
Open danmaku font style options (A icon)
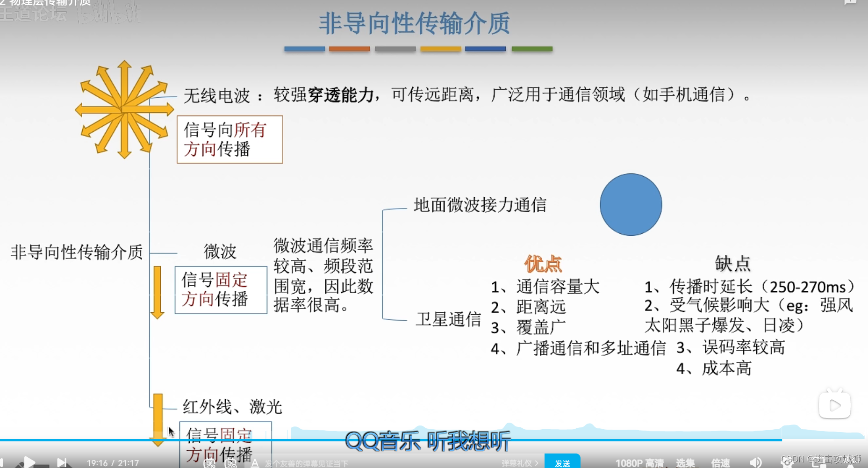coord(255,463)
